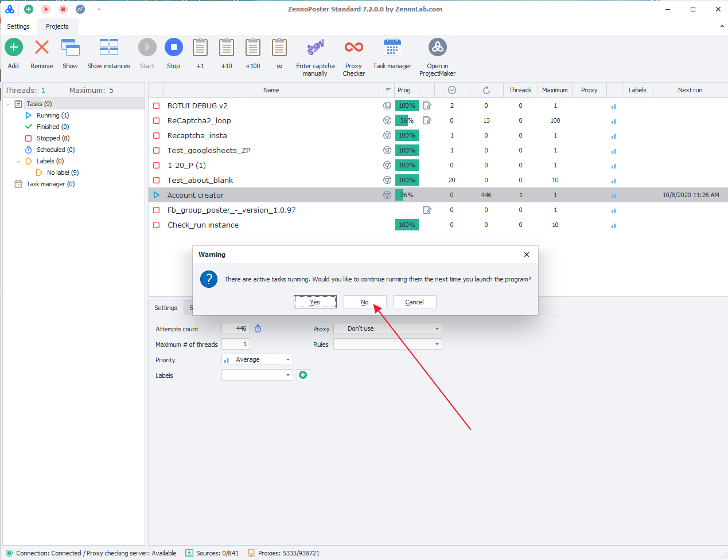Click the Add task toolbar icon

[x=13, y=48]
